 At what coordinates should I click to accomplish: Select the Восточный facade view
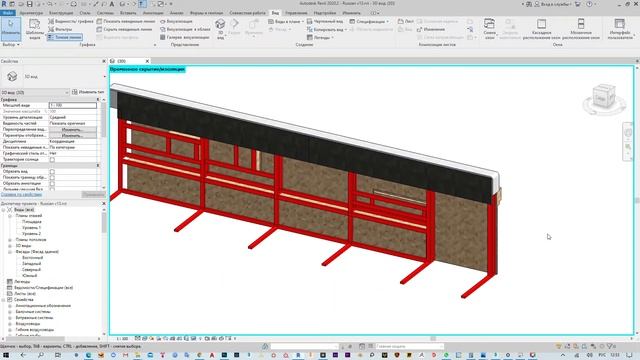click(x=32, y=258)
